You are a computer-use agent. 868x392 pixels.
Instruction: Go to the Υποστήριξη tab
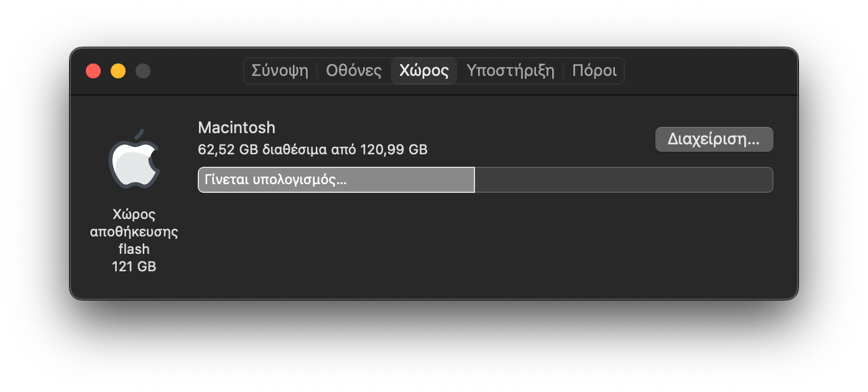510,70
